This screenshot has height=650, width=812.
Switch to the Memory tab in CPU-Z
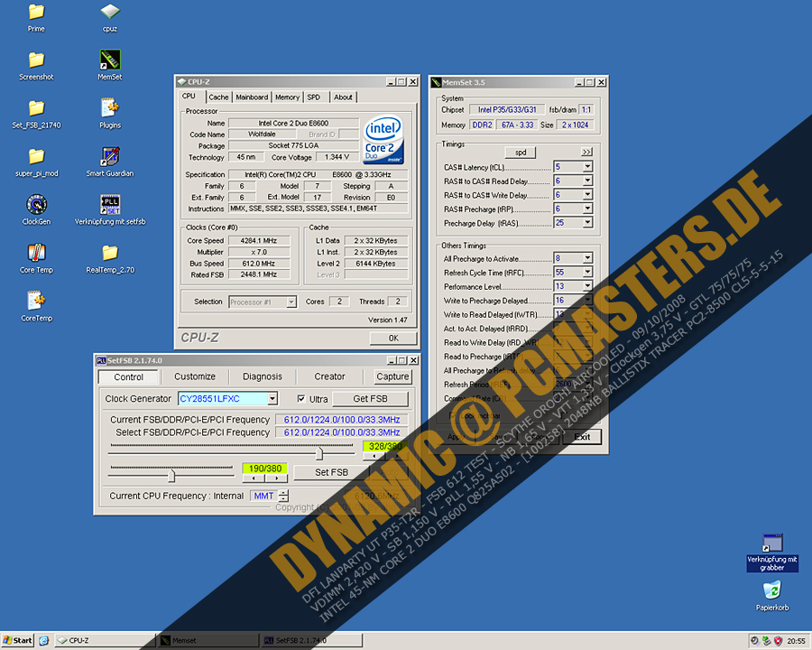click(288, 97)
